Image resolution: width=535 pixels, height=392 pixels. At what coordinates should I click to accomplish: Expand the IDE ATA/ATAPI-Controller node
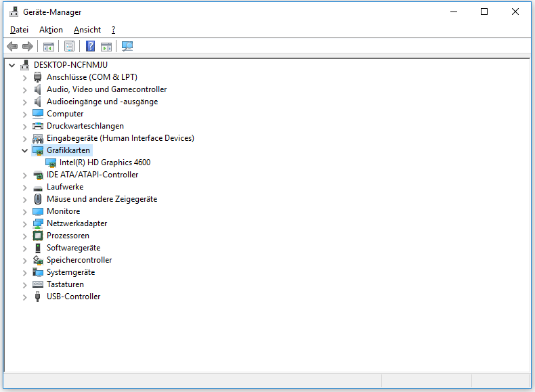[24, 175]
